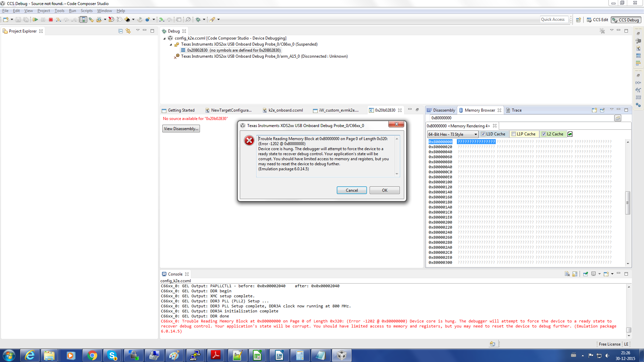Toggle the L2 Cache checkbox
The image size is (644, 362).
[x=544, y=134]
